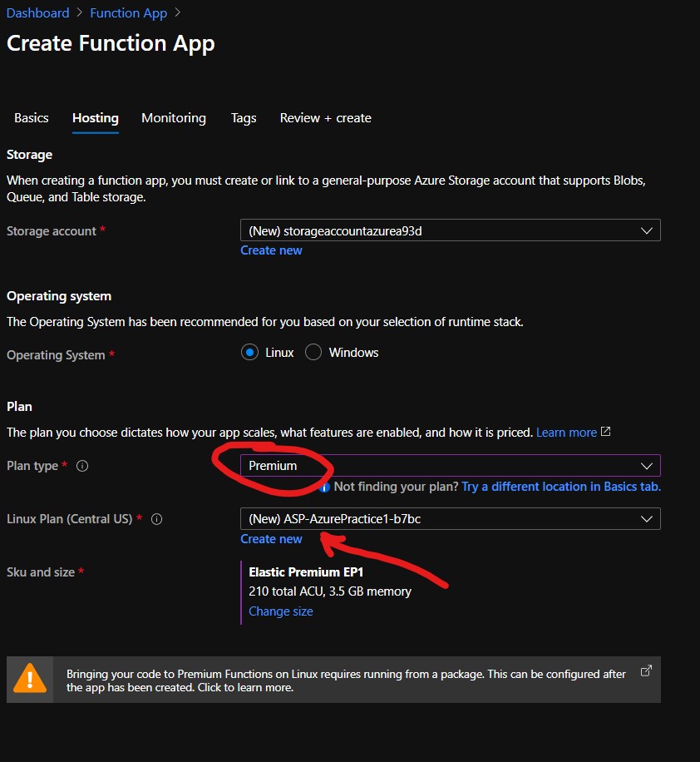Image resolution: width=700 pixels, height=762 pixels.
Task: Click the Plan type info icon
Action: tap(81, 466)
